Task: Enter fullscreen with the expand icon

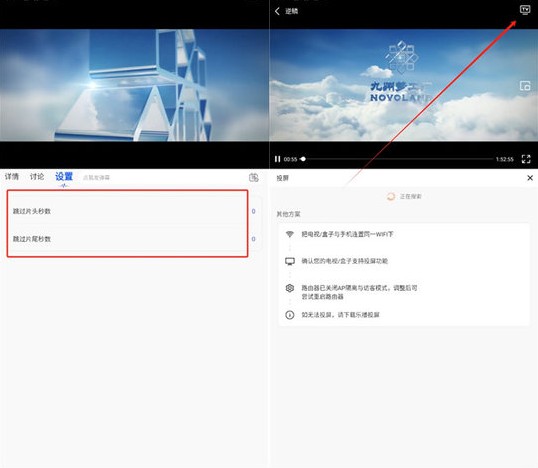Action: click(x=526, y=159)
